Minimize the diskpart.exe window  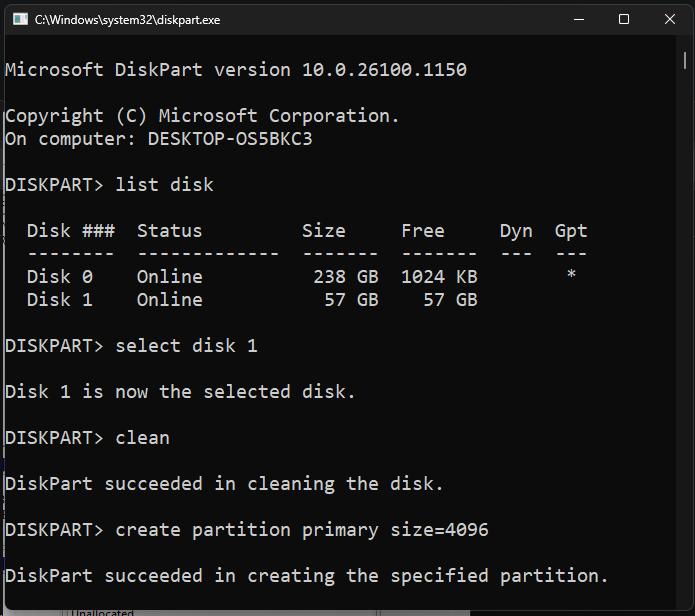click(579, 19)
